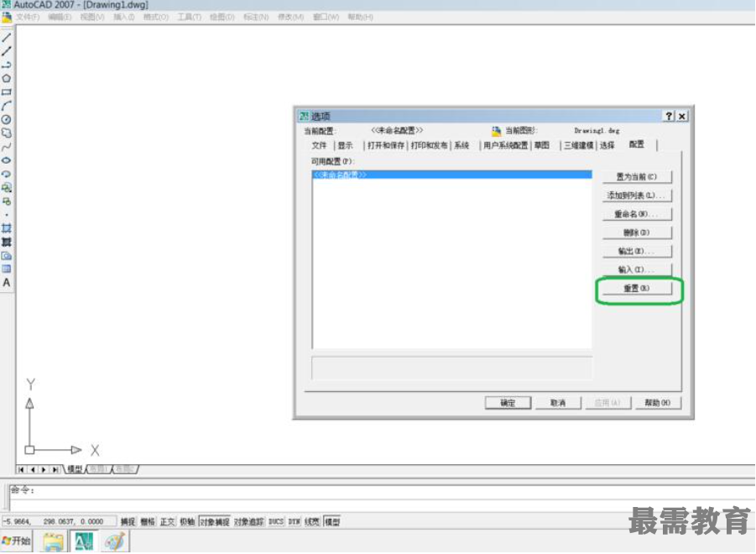756x554 pixels.
Task: Open the 标注(N) menu
Action: coord(256,17)
